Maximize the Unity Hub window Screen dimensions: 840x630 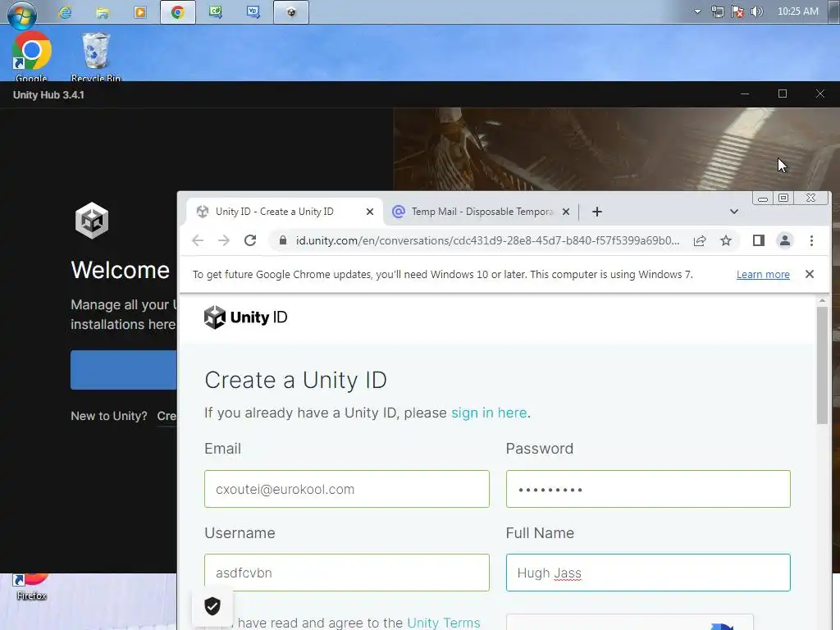coord(782,94)
